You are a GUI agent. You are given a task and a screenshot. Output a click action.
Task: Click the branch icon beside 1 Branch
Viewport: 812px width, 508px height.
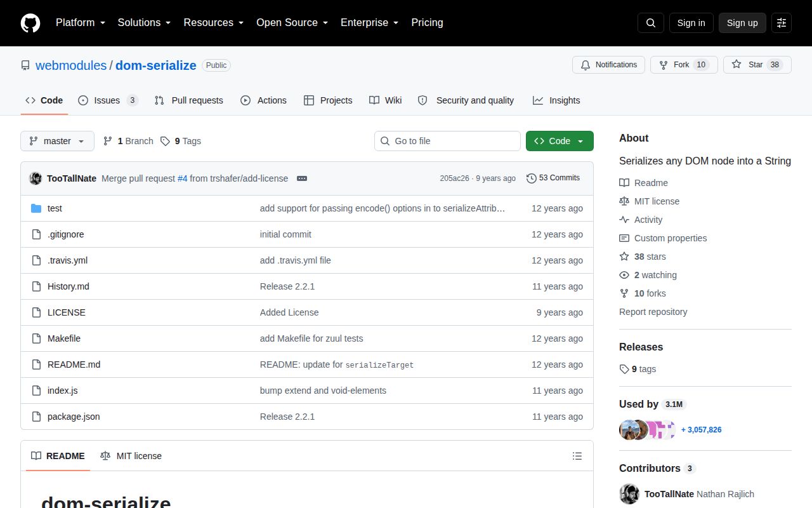tap(108, 141)
